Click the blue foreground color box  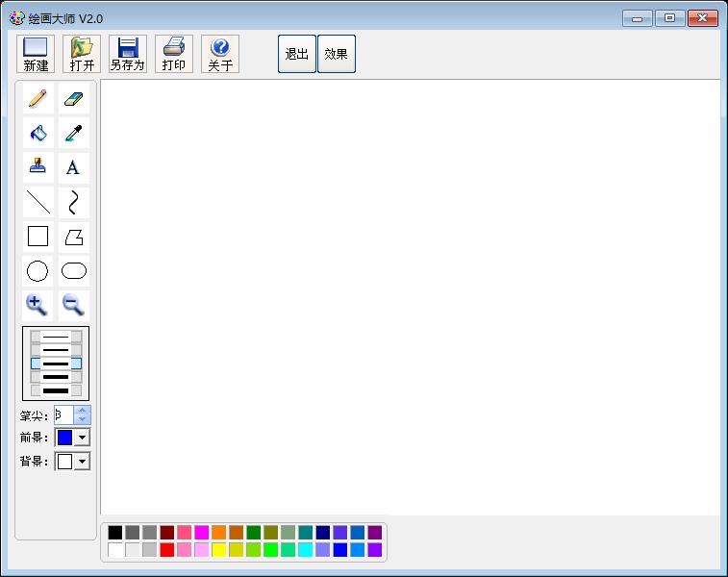pos(64,438)
